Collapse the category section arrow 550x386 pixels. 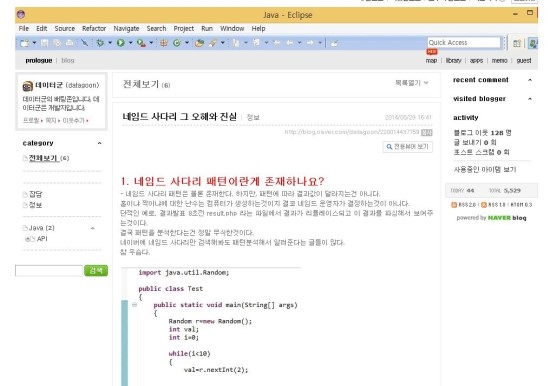tap(100, 143)
